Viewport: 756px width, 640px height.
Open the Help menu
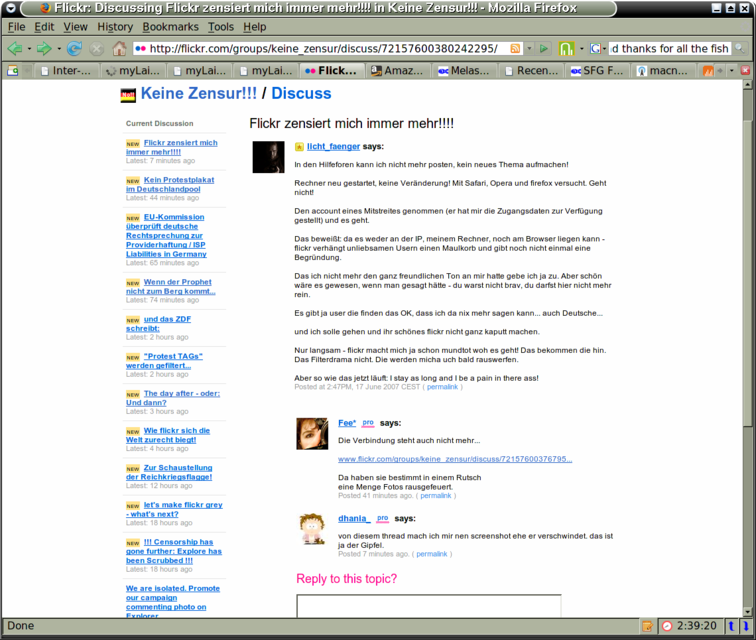coord(255,27)
